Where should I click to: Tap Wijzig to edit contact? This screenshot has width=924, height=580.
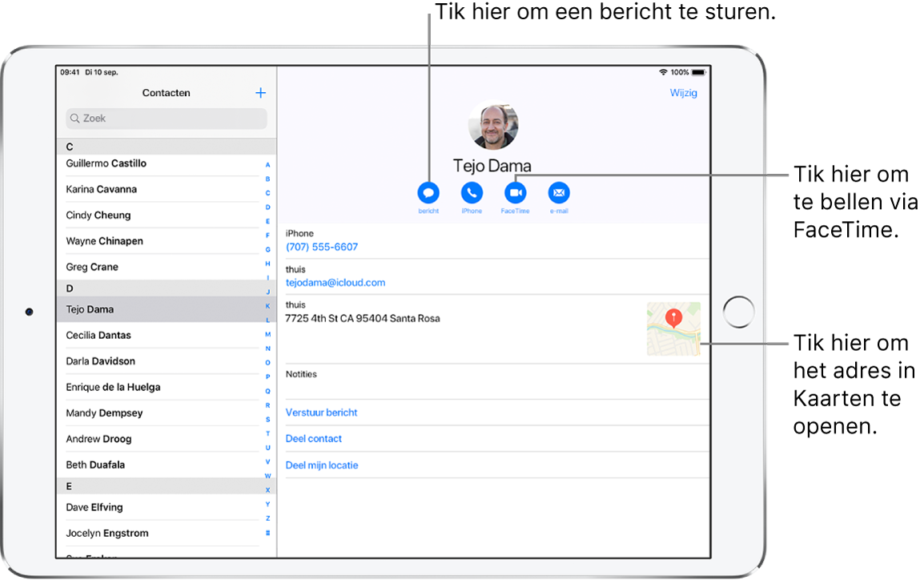pyautogui.click(x=683, y=93)
